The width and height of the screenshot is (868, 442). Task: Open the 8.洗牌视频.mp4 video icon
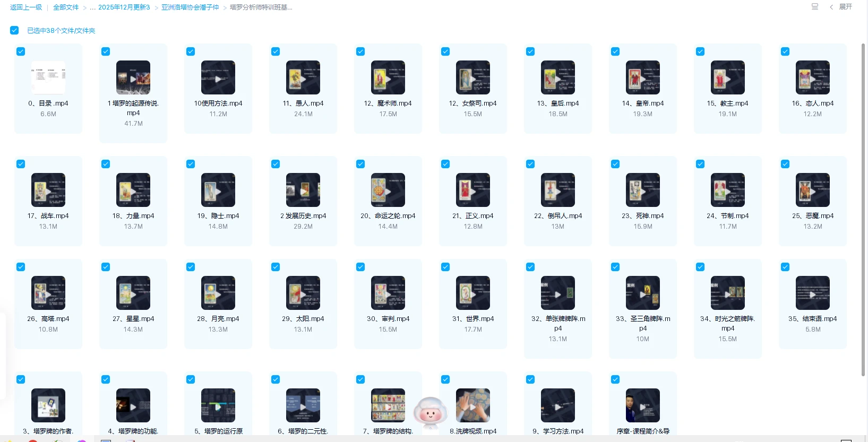473,405
